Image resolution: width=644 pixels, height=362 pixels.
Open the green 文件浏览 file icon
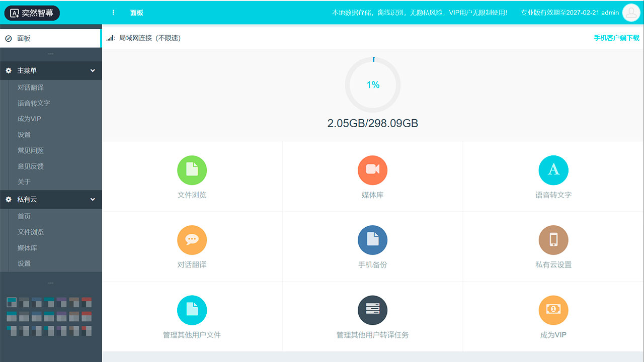coord(192,170)
